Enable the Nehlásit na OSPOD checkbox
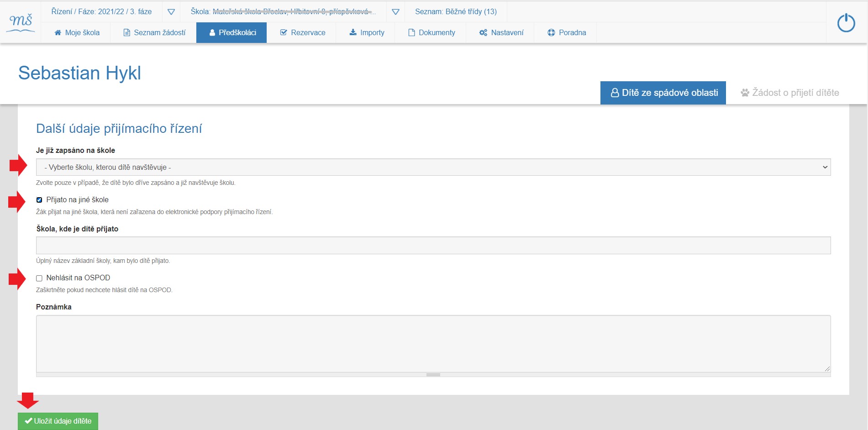 click(x=39, y=278)
